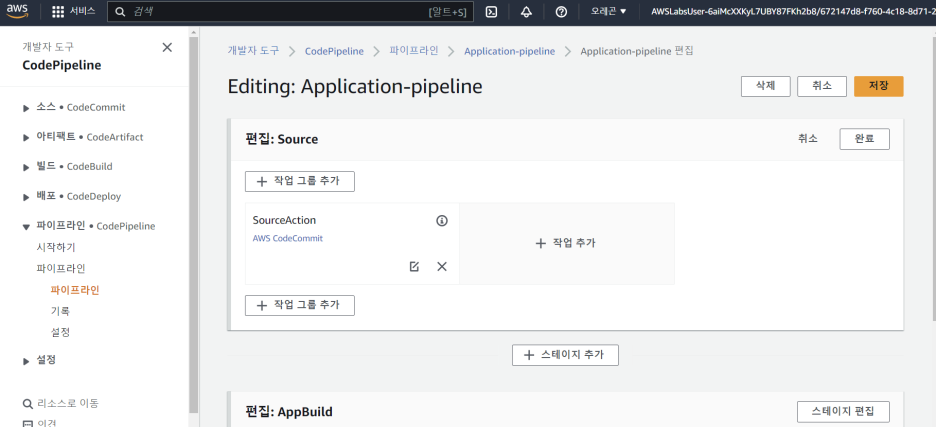
Task: Open the services grid menu icon
Action: pos(58,12)
